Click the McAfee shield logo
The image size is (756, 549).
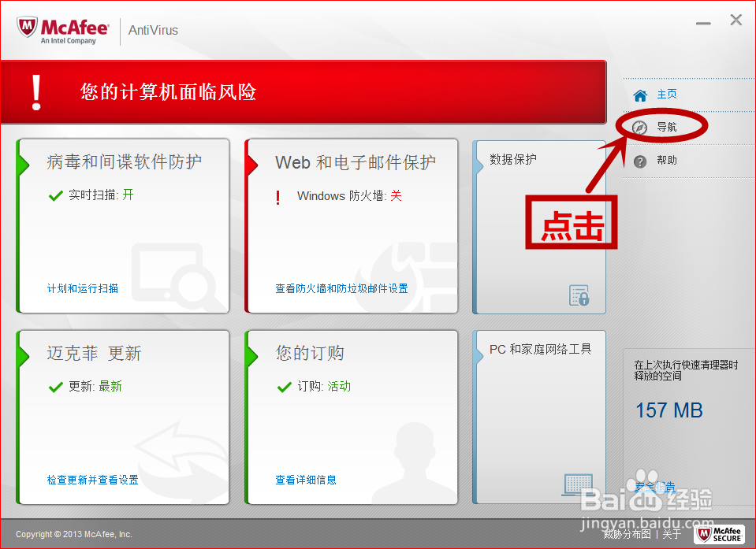(27, 27)
